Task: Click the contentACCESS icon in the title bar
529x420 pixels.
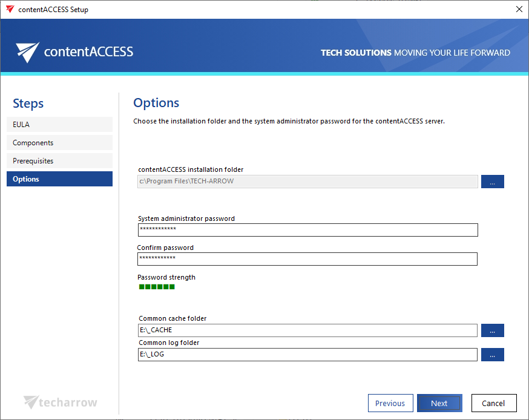Action: point(8,9)
